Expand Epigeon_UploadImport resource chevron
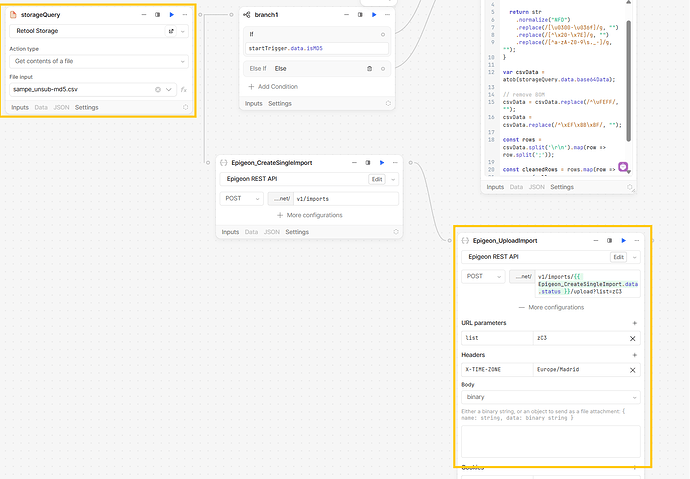 pos(635,257)
